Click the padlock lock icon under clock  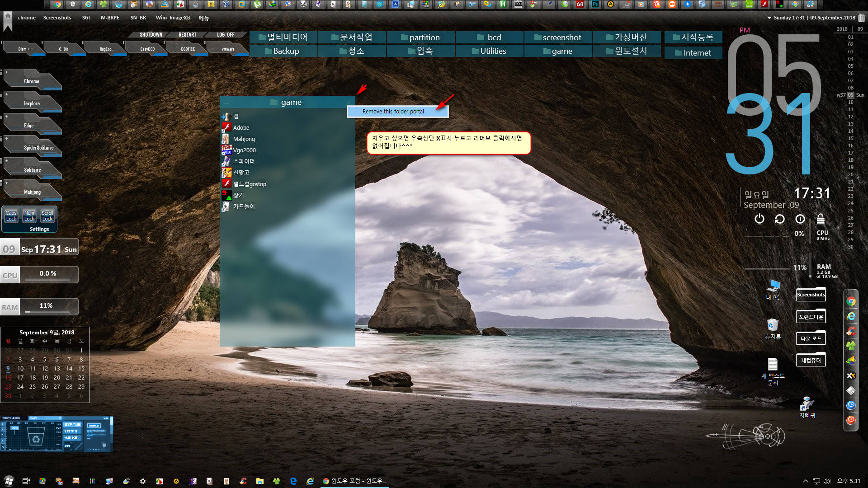821,219
